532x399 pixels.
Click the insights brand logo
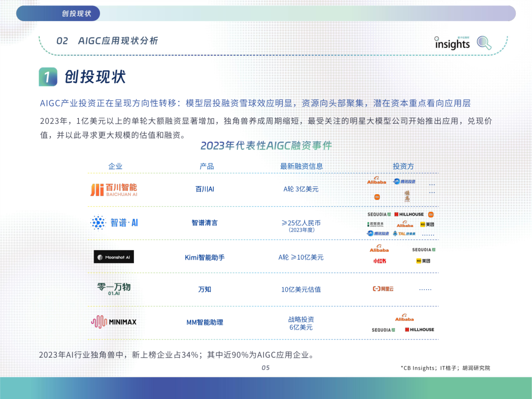click(x=452, y=43)
